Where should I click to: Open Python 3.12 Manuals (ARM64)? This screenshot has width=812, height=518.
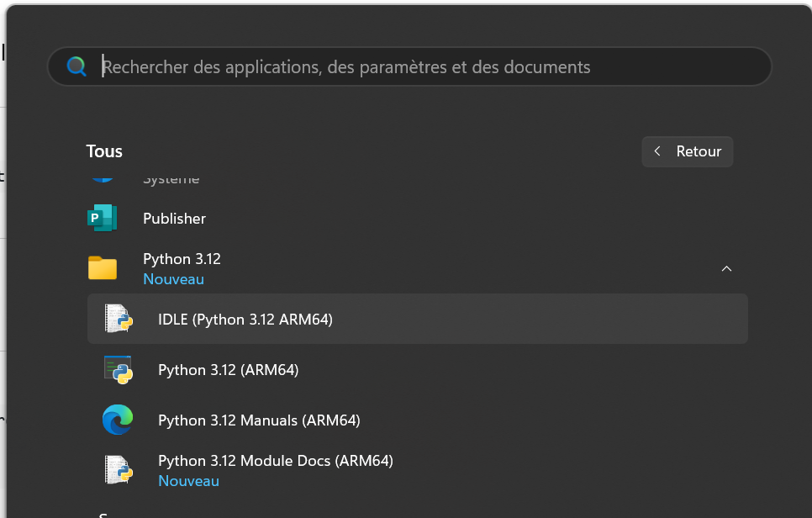pyautogui.click(x=259, y=420)
